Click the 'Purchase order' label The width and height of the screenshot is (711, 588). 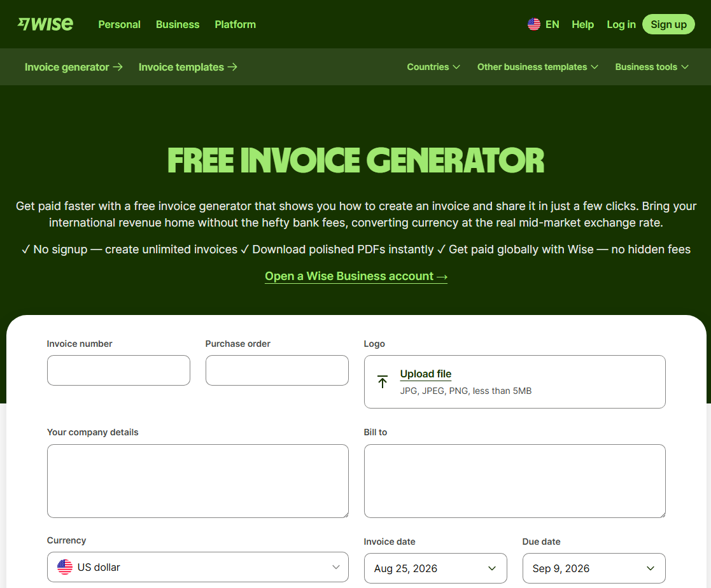click(237, 344)
